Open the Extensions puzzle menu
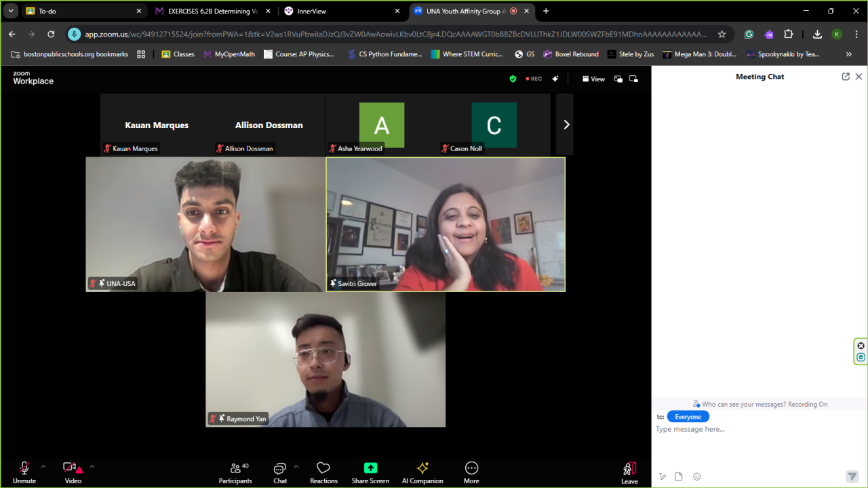This screenshot has width=868, height=488. point(788,34)
